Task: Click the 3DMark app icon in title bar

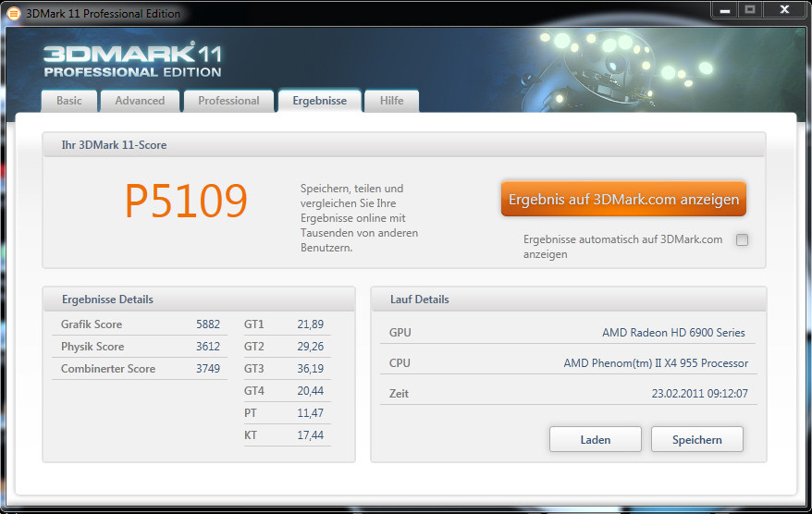Action: pos(13,14)
